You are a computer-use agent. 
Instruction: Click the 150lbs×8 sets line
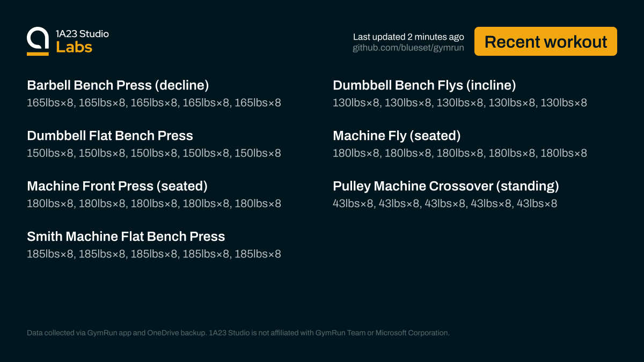tap(153, 153)
